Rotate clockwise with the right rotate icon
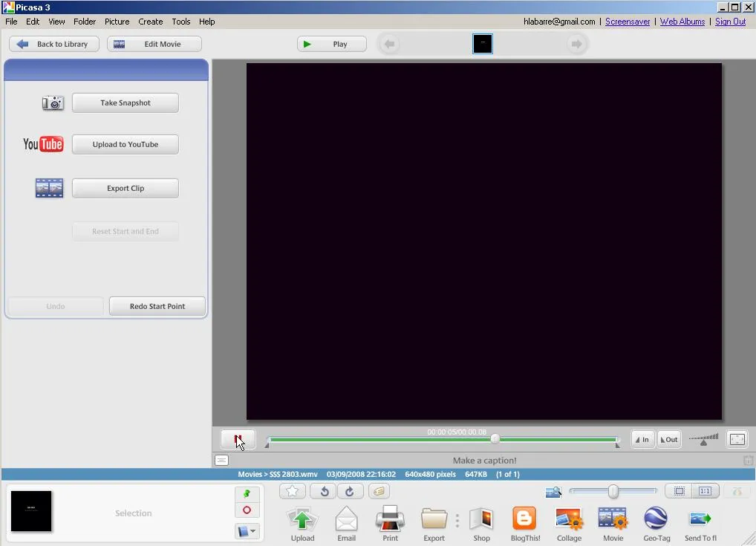 350,492
